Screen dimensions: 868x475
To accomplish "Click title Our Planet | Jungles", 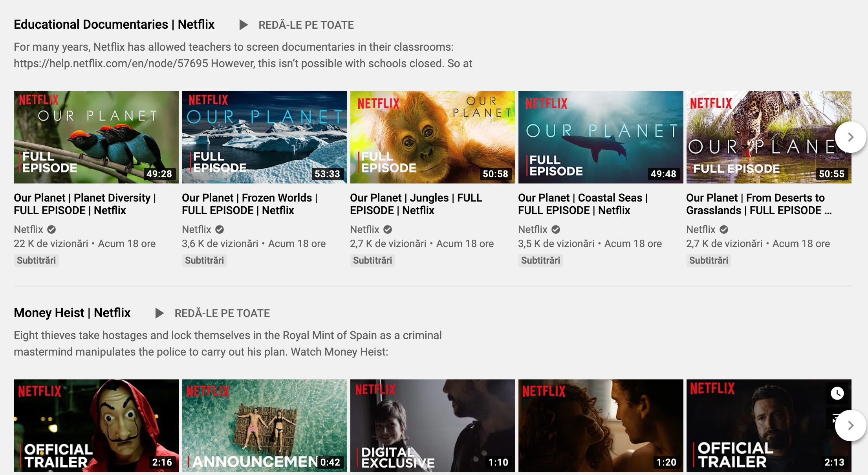I will point(416,204).
